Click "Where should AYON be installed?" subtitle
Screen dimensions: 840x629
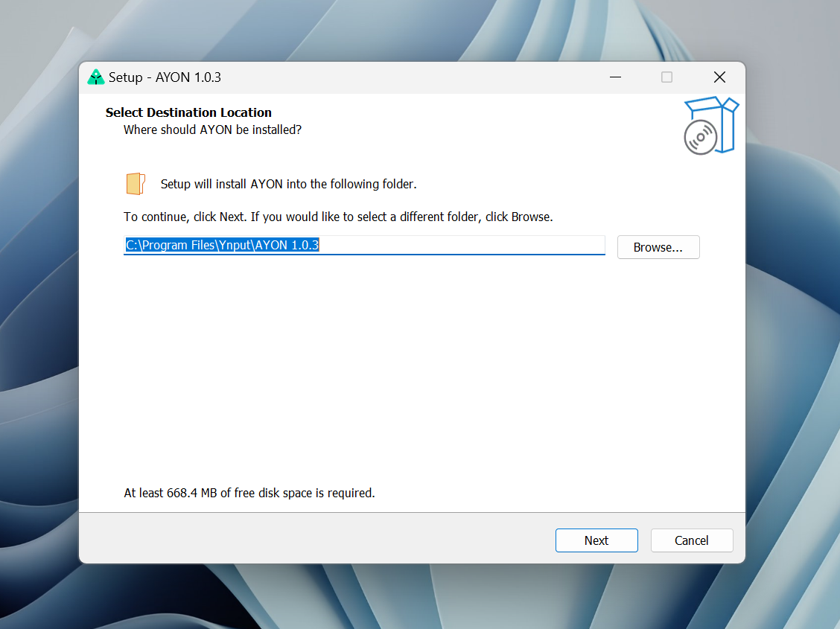point(212,130)
